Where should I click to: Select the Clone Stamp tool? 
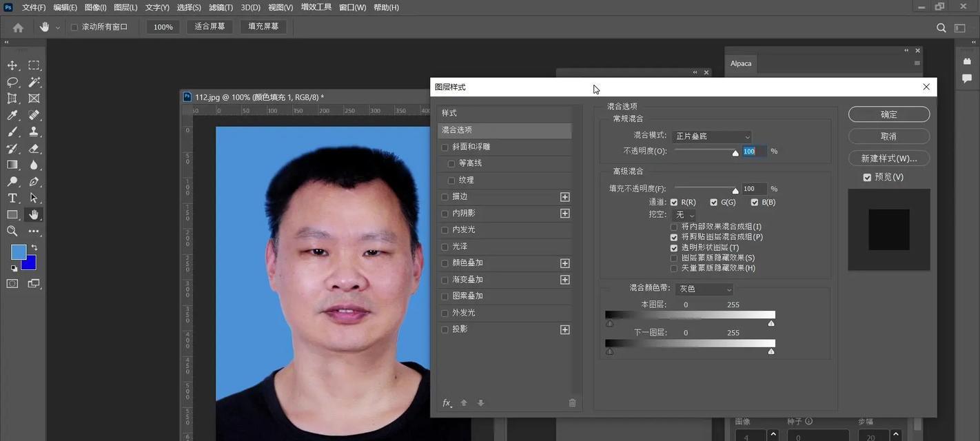pyautogui.click(x=34, y=132)
